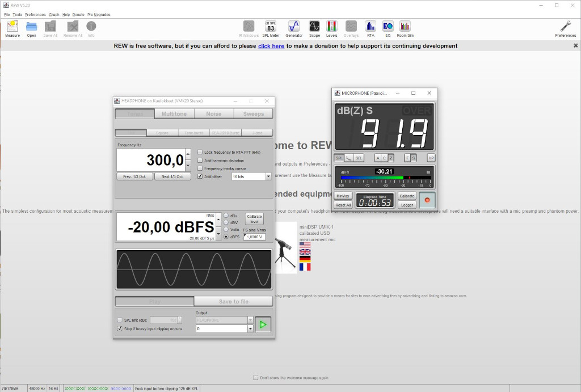Click Prev. 1/3 Oct. button
Viewport: 581px width, 392px height.
pos(135,176)
